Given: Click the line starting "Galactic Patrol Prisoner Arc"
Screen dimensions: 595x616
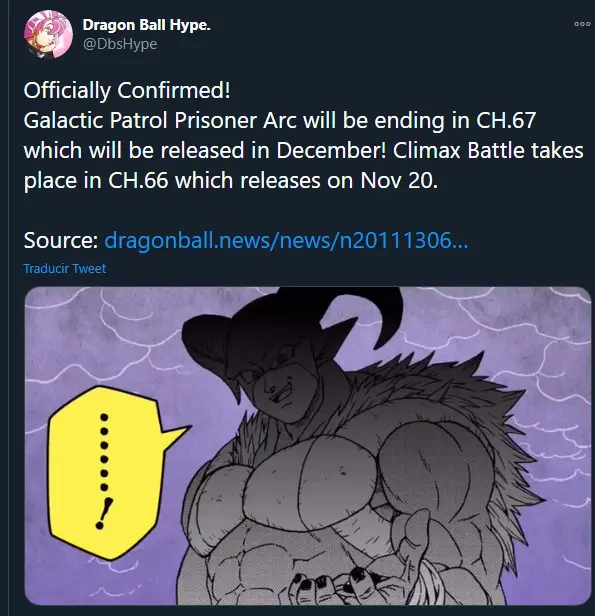Looking at the screenshot, I should coord(280,120).
